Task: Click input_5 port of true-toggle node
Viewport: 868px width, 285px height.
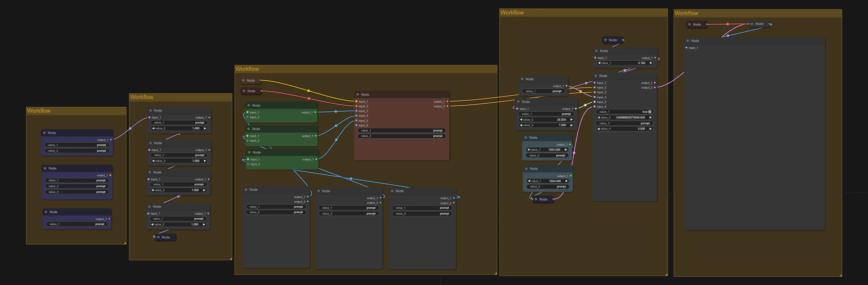Action: 595,102
